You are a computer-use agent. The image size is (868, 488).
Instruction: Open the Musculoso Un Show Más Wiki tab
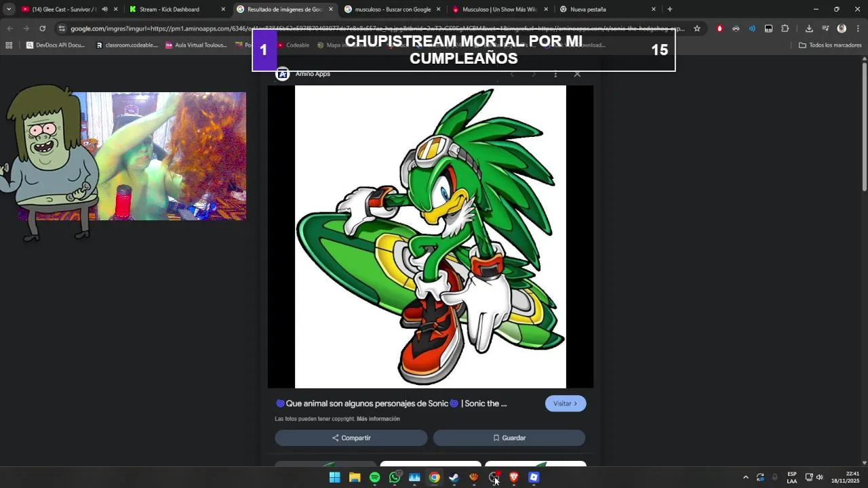point(499,9)
